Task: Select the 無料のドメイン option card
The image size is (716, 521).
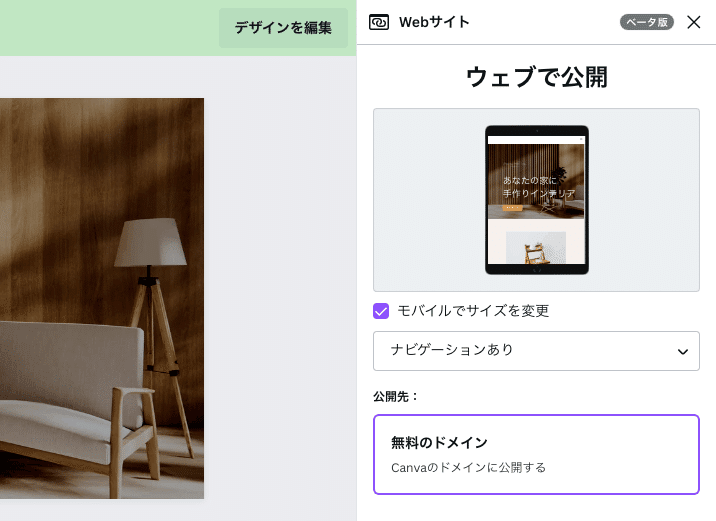Action: tap(536, 454)
